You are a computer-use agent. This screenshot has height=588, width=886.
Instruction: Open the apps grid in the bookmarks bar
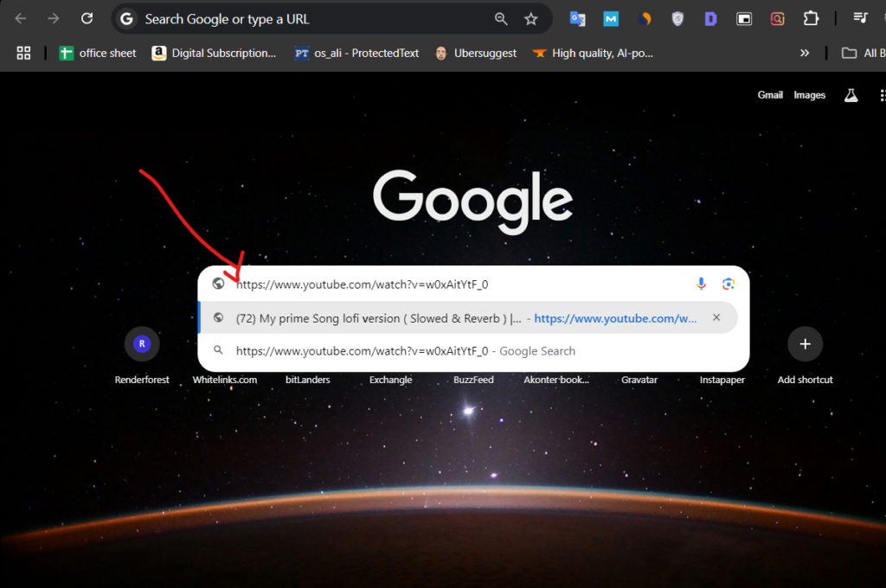[x=23, y=53]
